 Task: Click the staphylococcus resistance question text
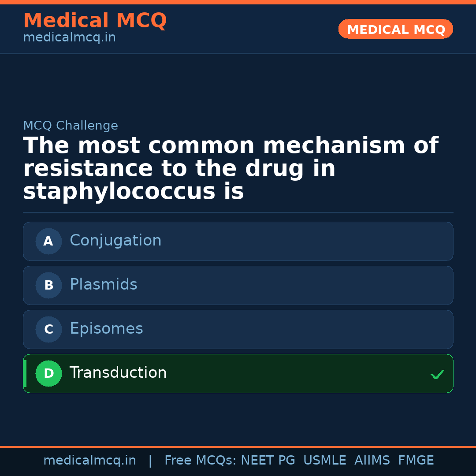(231, 169)
